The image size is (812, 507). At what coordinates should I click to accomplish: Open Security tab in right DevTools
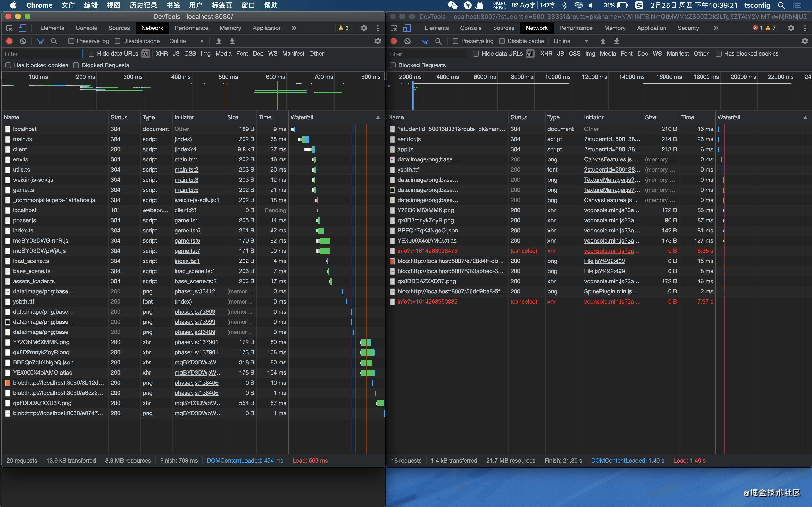coord(688,28)
